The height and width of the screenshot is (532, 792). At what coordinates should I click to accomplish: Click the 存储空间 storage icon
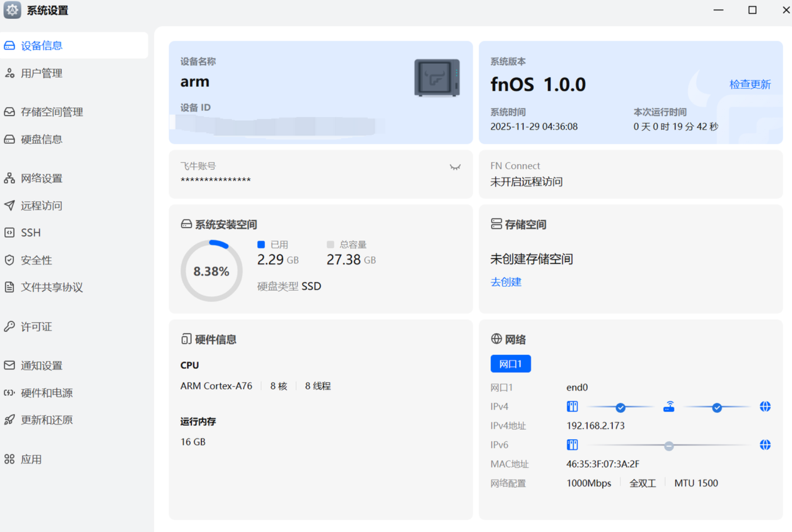496,224
